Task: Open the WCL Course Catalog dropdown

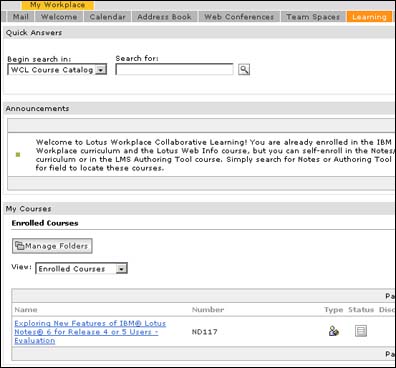Action: (57, 70)
